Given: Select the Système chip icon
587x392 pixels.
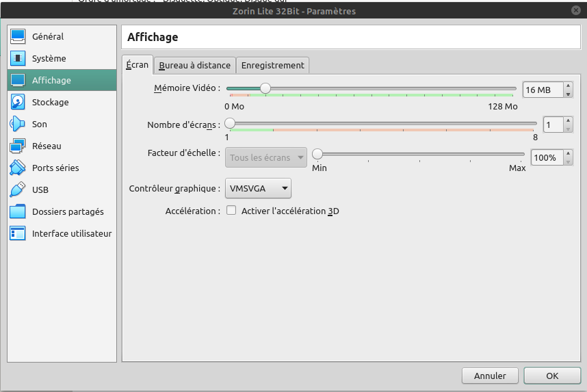Looking at the screenshot, I should pos(18,59).
